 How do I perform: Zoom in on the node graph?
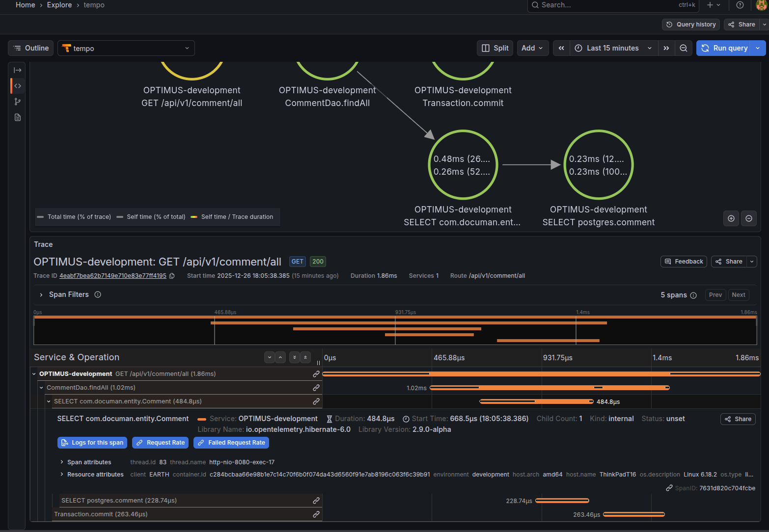pos(731,218)
